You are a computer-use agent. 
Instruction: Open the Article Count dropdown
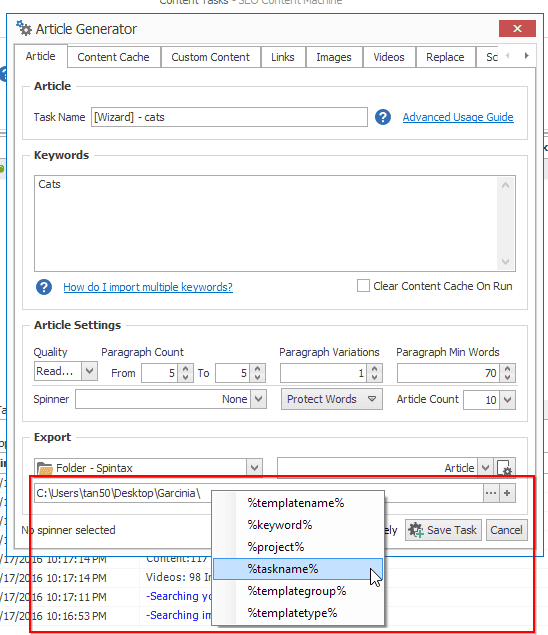(507, 400)
